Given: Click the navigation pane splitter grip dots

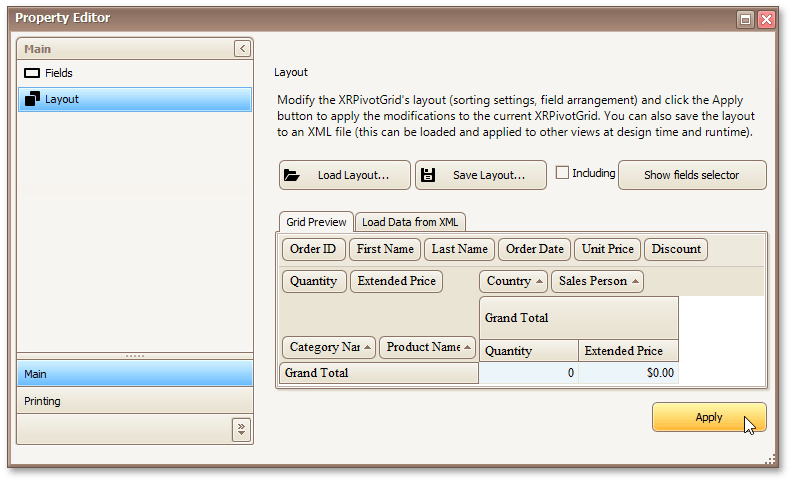Looking at the screenshot, I should pos(135,356).
